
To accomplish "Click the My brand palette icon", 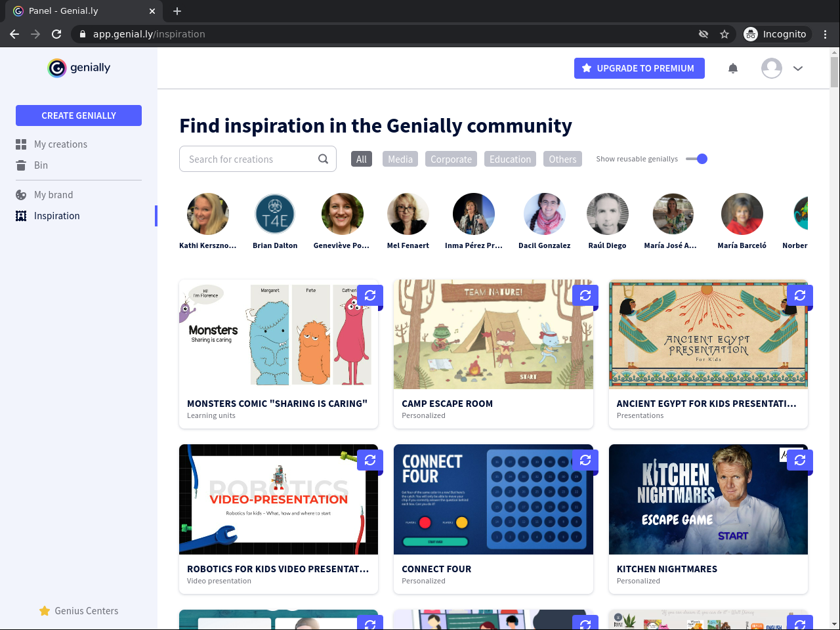I will pyautogui.click(x=21, y=195).
